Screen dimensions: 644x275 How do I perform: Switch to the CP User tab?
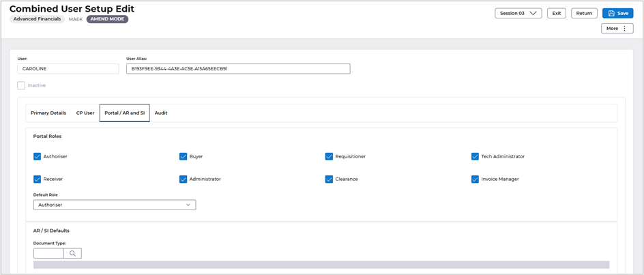pos(85,113)
